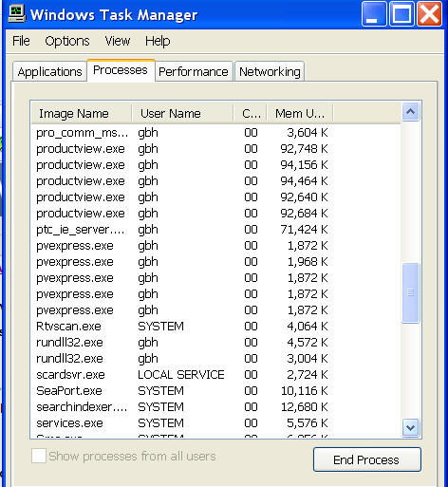Toggle Show processes from all users checkbox
Screen dimensions: 448x487
tap(39, 456)
